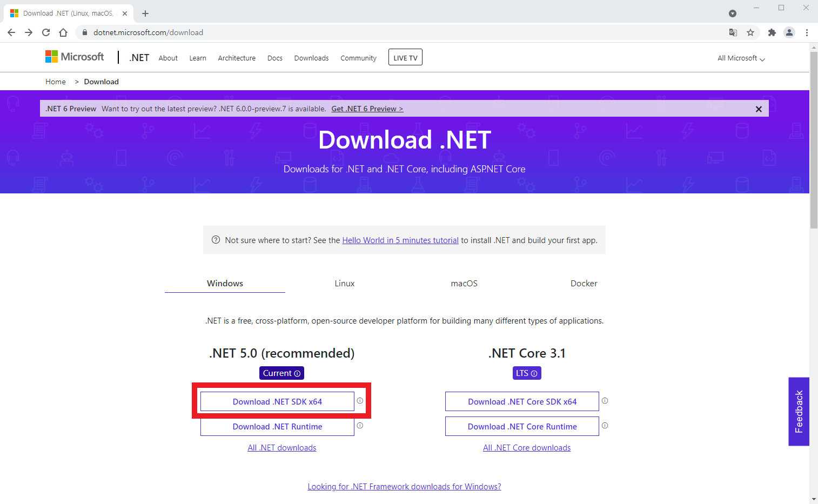Bookmark this page with star icon
The image size is (818, 504).
[750, 32]
